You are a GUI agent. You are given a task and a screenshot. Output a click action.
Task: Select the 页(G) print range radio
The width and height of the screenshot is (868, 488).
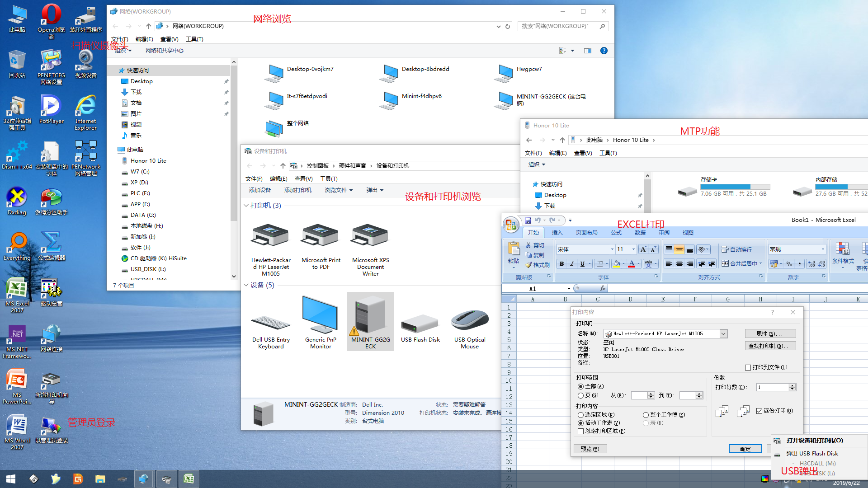[581, 396]
